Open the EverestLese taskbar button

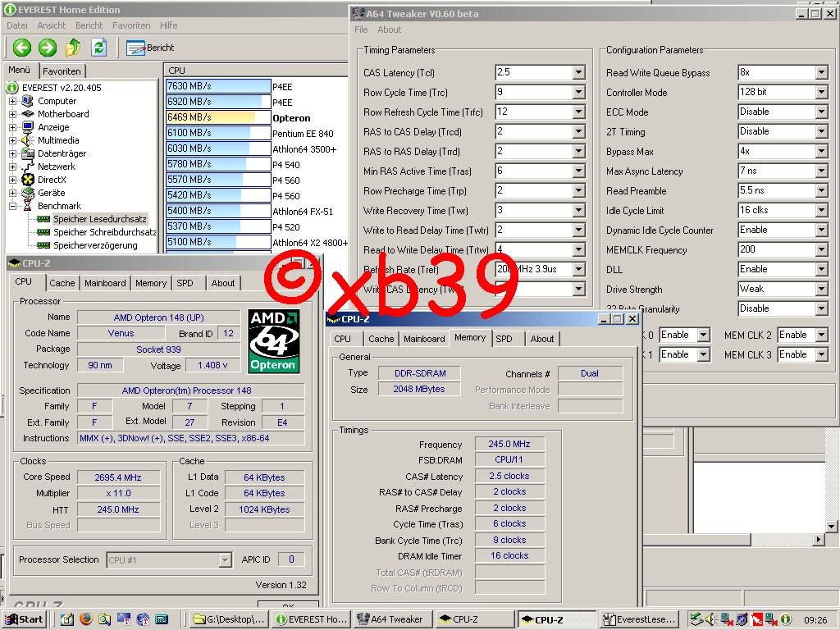[639, 619]
